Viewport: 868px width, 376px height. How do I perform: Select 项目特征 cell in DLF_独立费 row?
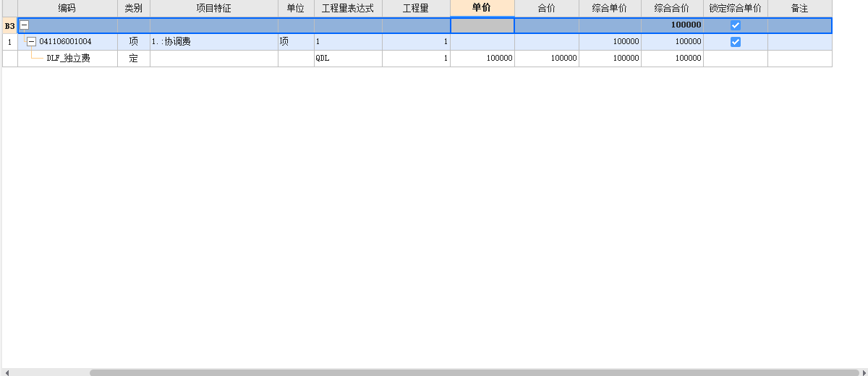214,59
